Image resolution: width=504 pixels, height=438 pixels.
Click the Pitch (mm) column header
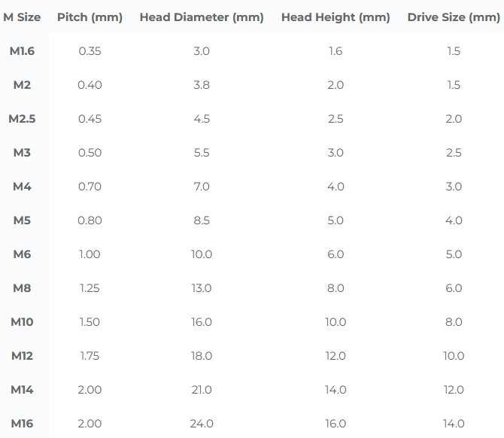click(x=90, y=17)
